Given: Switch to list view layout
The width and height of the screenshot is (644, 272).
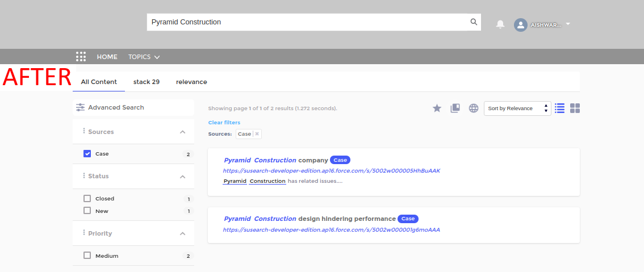Looking at the screenshot, I should click(559, 108).
